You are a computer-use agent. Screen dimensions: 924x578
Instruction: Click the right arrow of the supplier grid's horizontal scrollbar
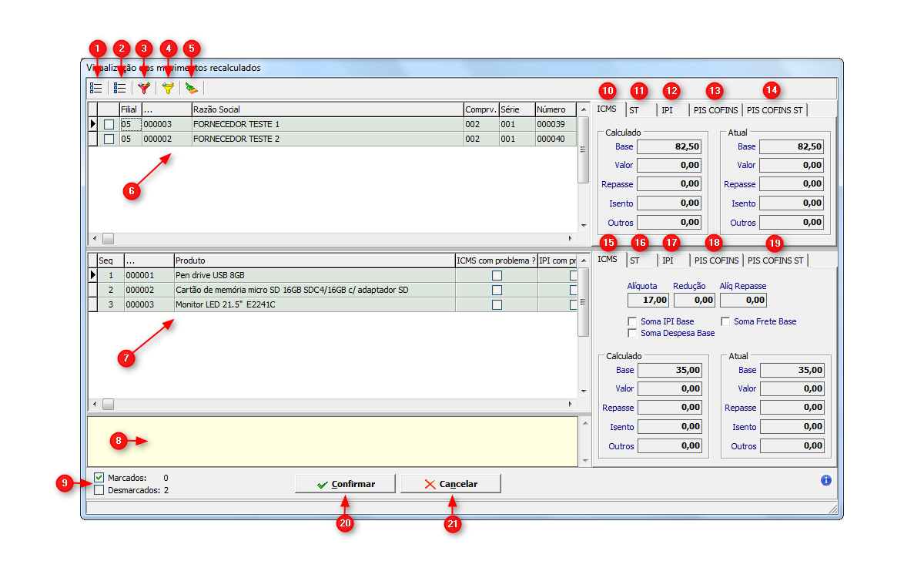tap(571, 239)
